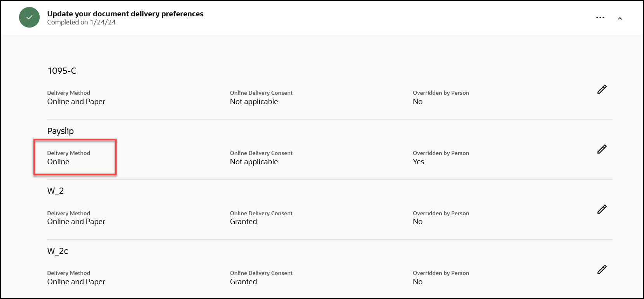Click the 'Update your document delivery preferences' title
The image size is (644, 299).
click(x=125, y=14)
